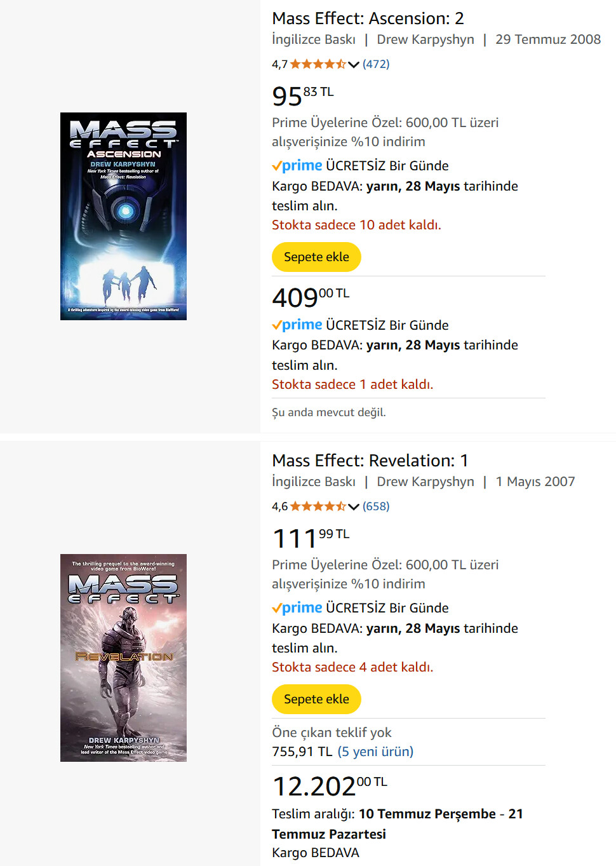Viewport: 616px width, 866px height.
Task: Select the 95,83 TL price for Ascension
Action: (x=302, y=96)
